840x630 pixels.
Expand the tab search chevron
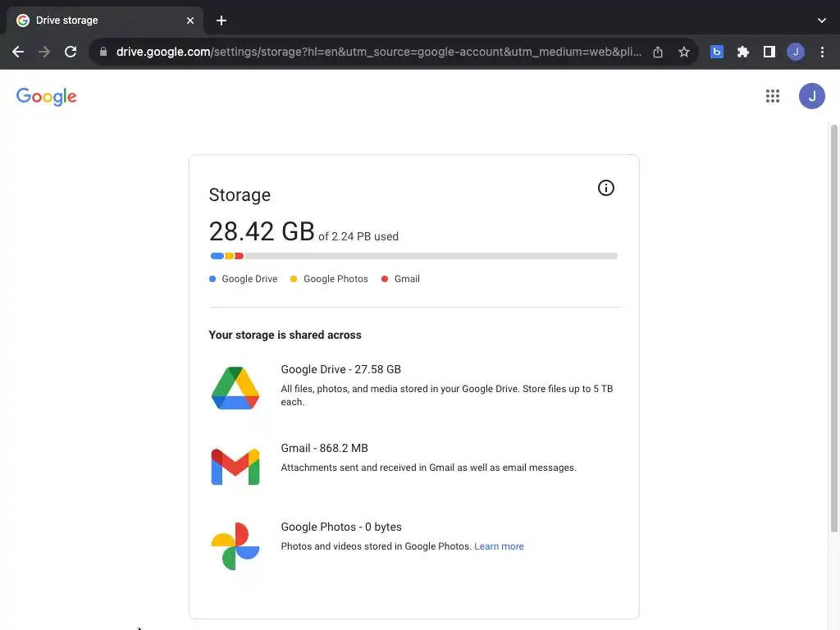[x=822, y=20]
